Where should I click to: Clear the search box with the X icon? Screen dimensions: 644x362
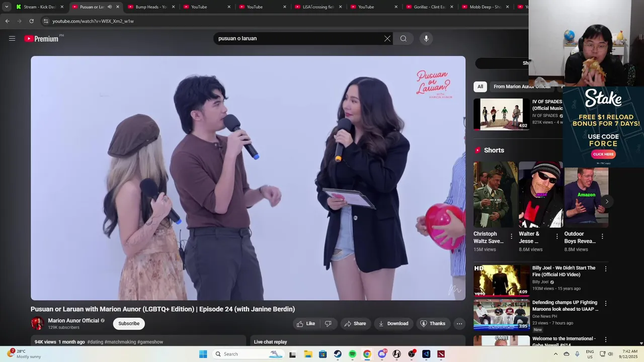[387, 38]
